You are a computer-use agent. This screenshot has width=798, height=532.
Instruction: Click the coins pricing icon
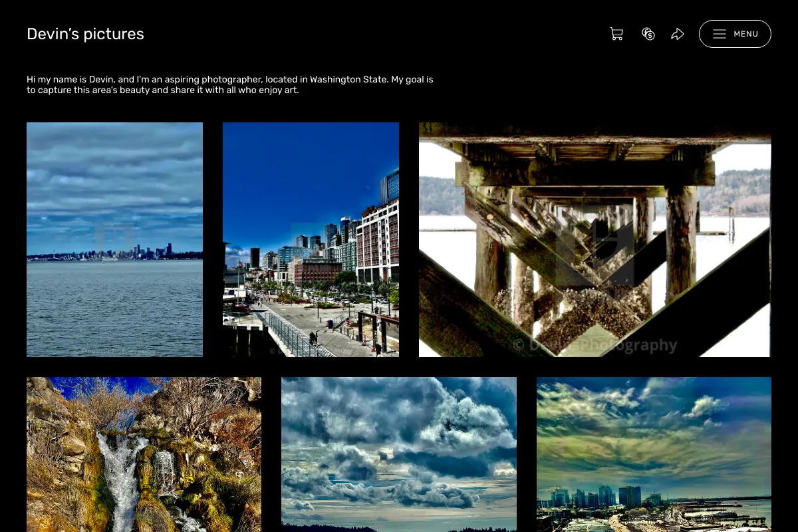coord(648,34)
